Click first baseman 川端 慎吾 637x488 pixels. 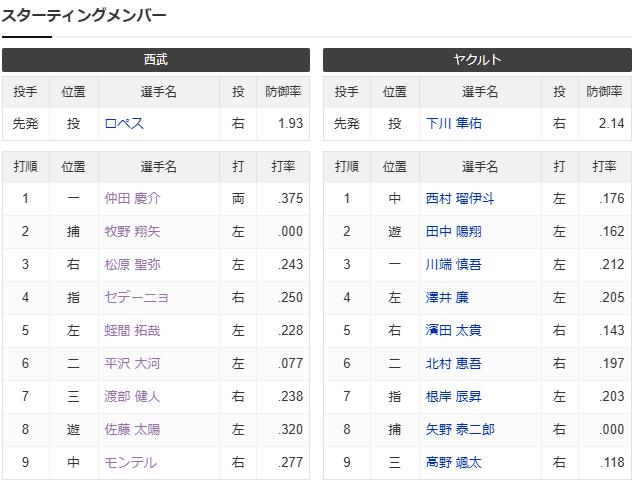[x=453, y=264]
